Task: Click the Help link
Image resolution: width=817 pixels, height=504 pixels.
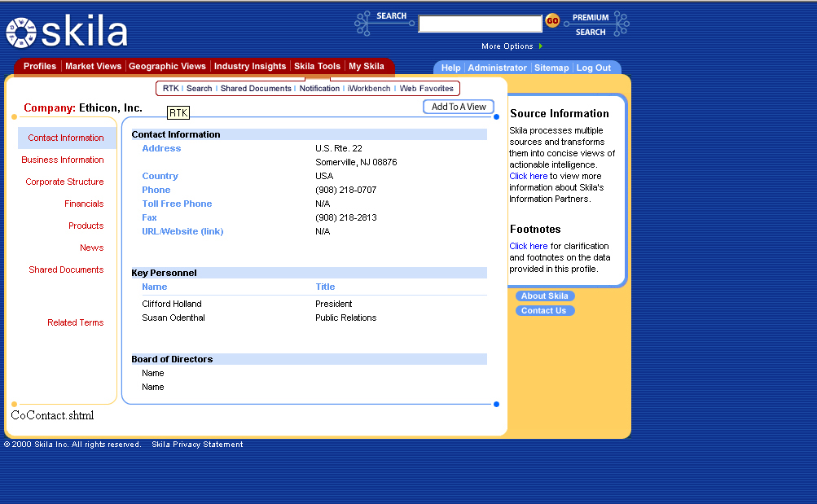Action: (x=450, y=68)
